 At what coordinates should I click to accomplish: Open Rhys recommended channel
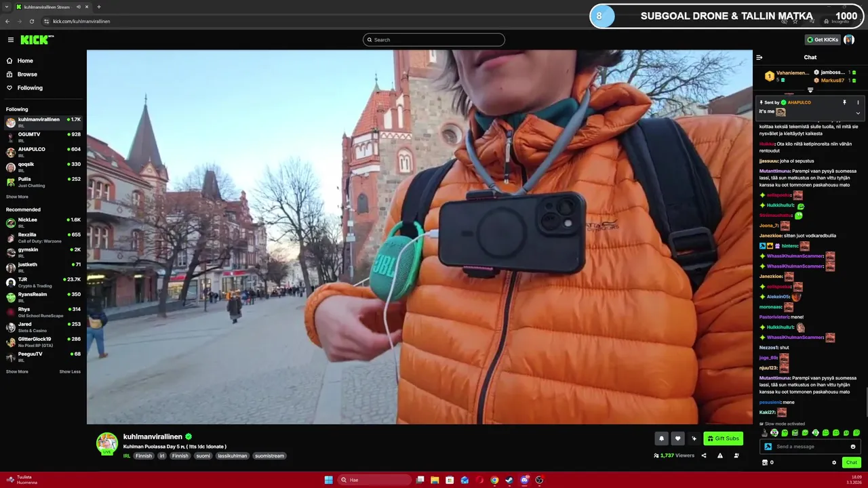click(x=43, y=312)
